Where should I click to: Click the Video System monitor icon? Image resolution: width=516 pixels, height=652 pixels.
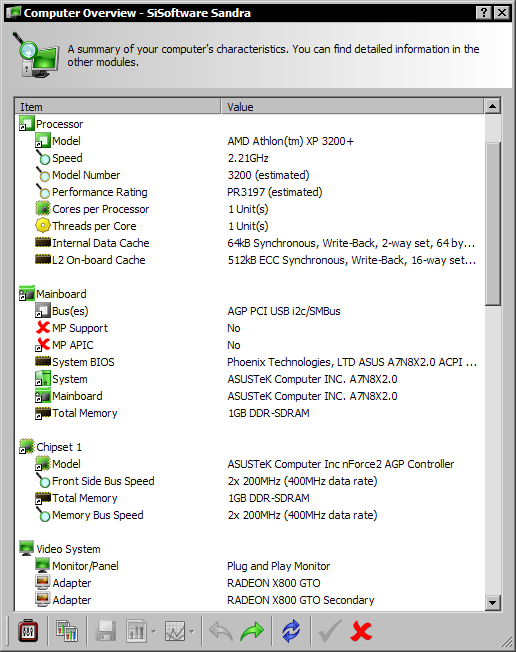pyautogui.click(x=27, y=548)
